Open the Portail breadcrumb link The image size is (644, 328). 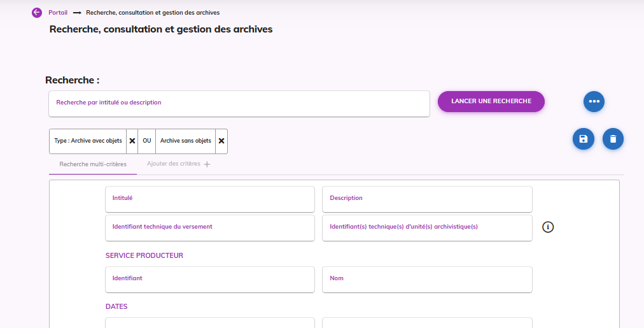point(58,13)
